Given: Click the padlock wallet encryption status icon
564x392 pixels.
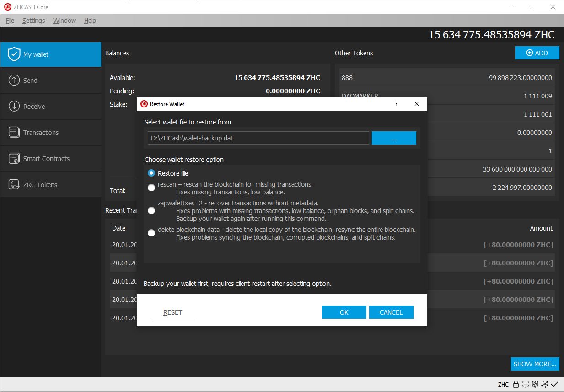Looking at the screenshot, I should [x=516, y=384].
